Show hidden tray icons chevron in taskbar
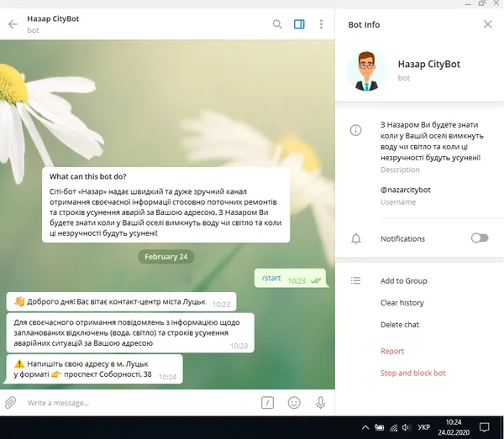The width and height of the screenshot is (504, 439). (365, 427)
